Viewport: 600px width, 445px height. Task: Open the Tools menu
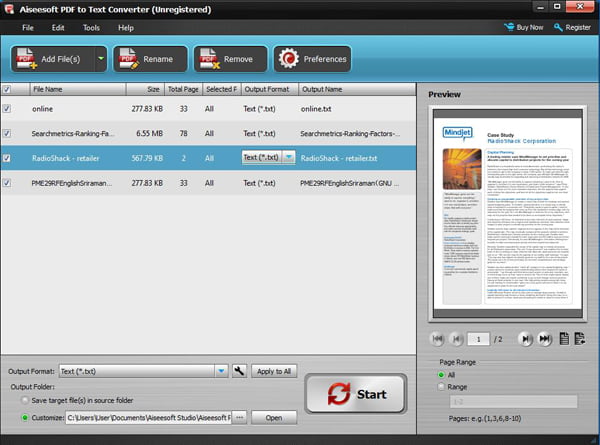[x=91, y=28]
